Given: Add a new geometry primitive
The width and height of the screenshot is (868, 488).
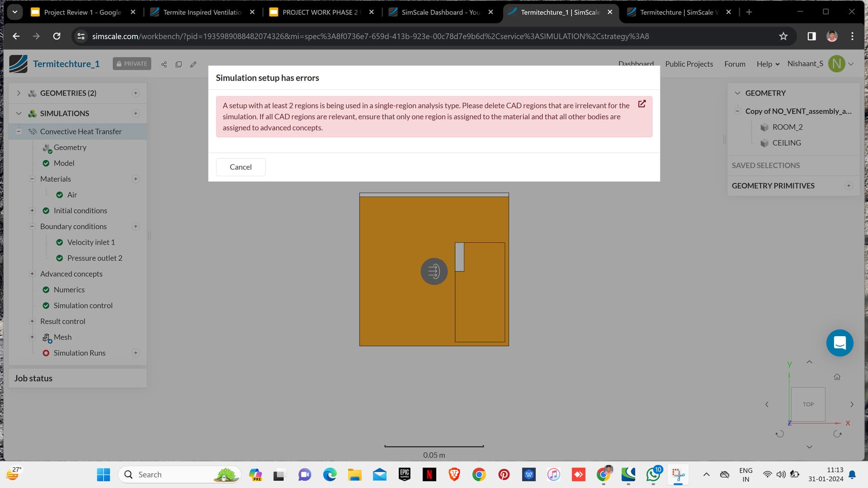Looking at the screenshot, I should click(849, 186).
